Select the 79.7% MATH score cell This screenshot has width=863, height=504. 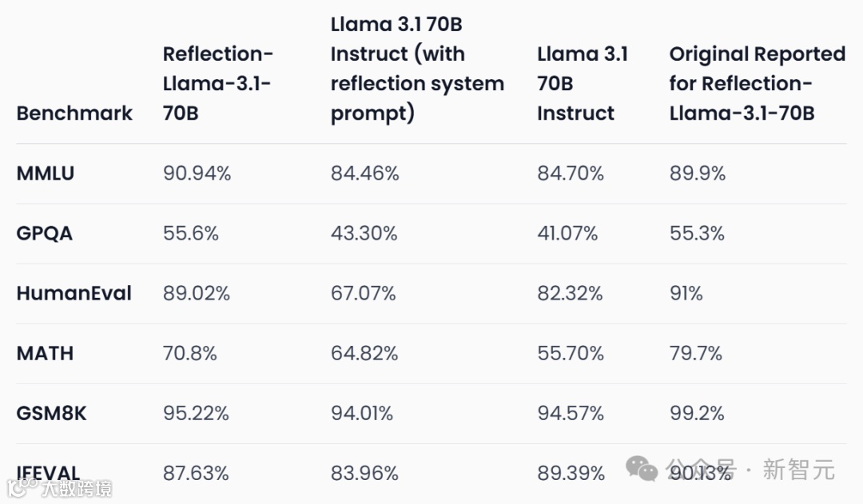(x=696, y=353)
